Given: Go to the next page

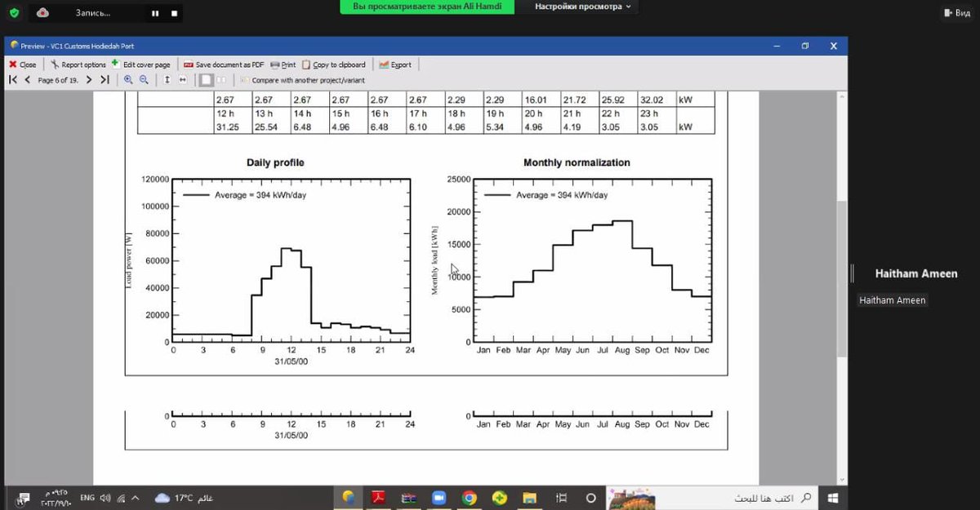Looking at the screenshot, I should [89, 80].
